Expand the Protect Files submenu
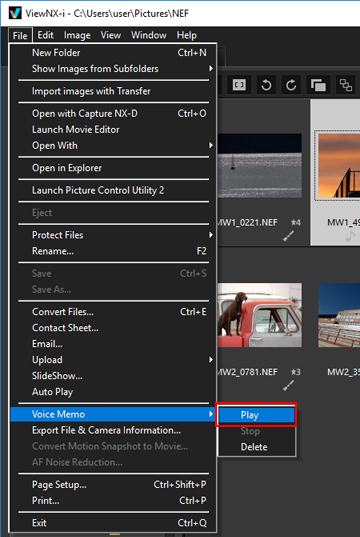 [113, 235]
